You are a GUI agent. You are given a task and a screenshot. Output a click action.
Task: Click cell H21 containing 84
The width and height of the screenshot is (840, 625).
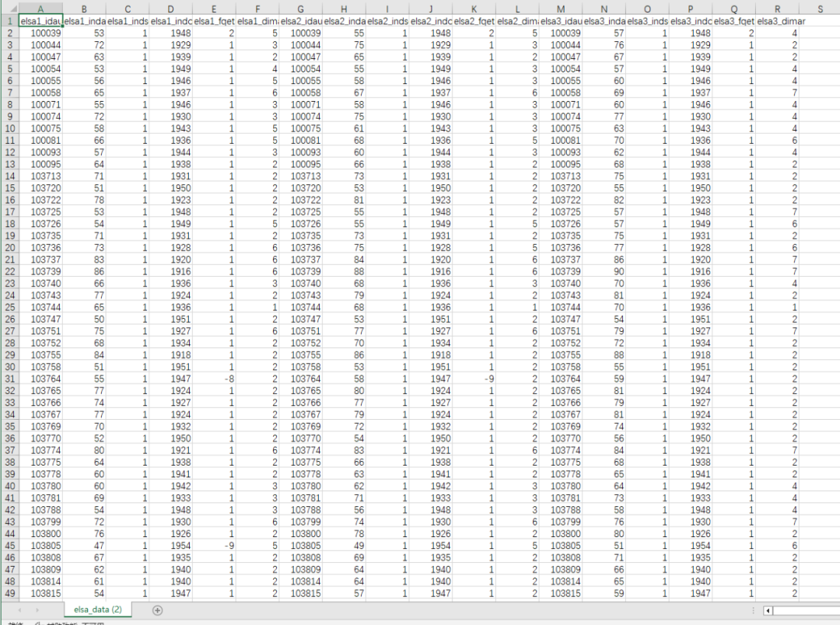pyautogui.click(x=344, y=259)
